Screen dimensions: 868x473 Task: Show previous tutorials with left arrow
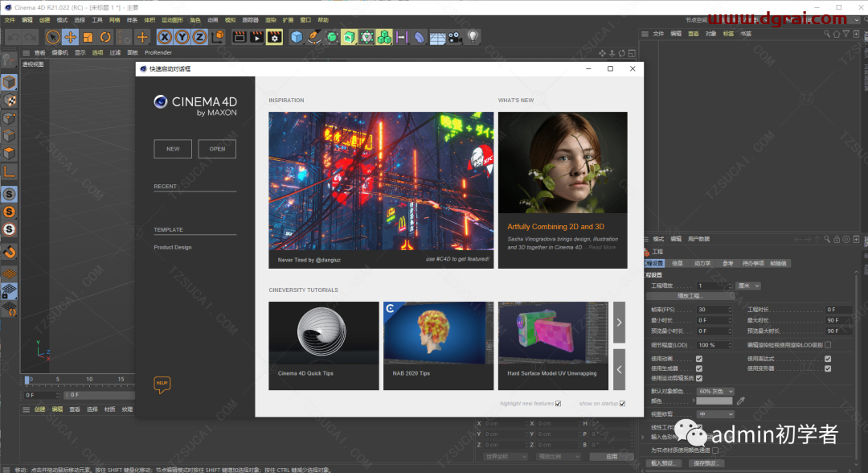[619, 369]
